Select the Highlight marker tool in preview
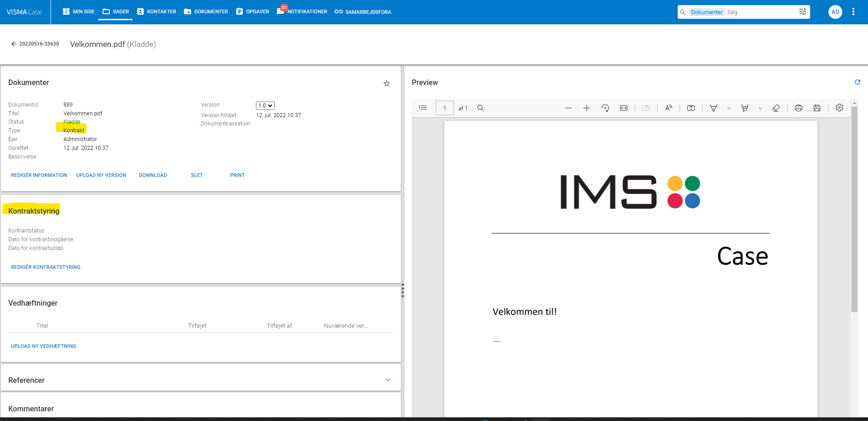The height and width of the screenshot is (421, 868). 745,108
